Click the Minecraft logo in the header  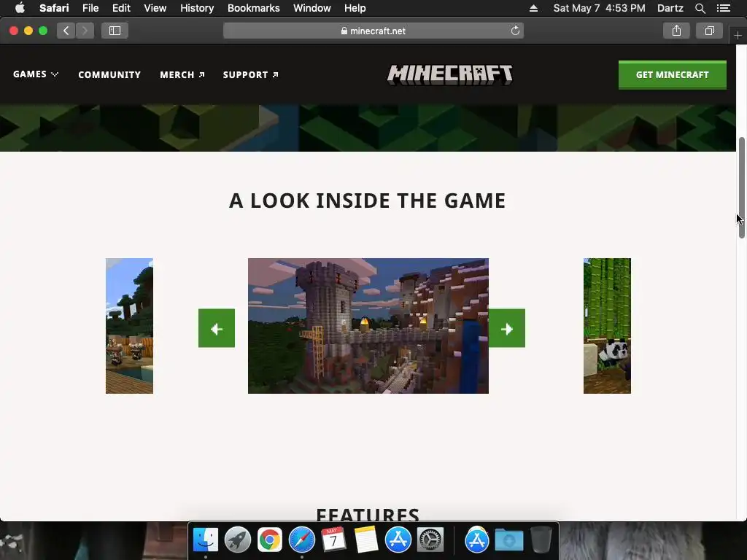[x=449, y=75]
